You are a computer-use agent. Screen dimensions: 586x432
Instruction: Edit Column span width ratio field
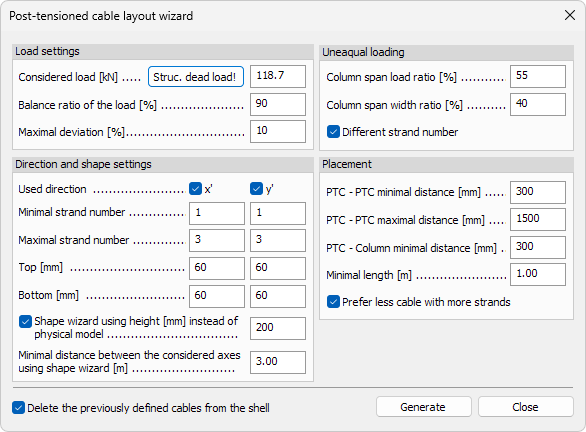coord(538,104)
